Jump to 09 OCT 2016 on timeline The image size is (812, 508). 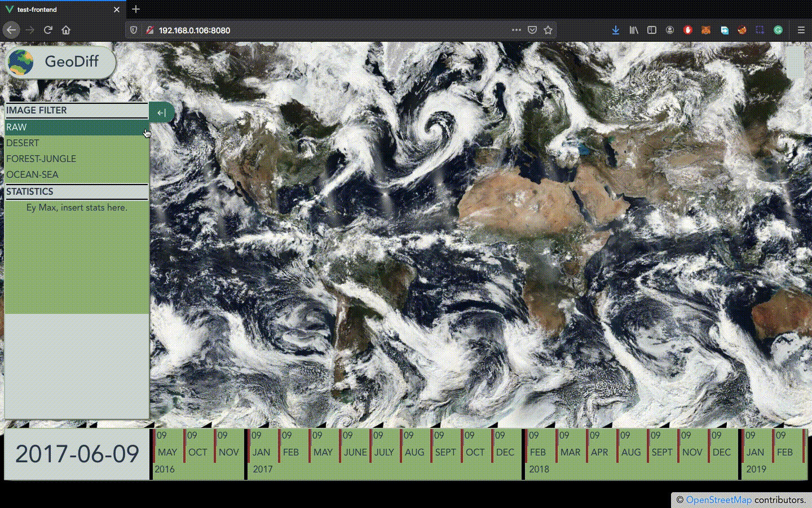point(198,446)
